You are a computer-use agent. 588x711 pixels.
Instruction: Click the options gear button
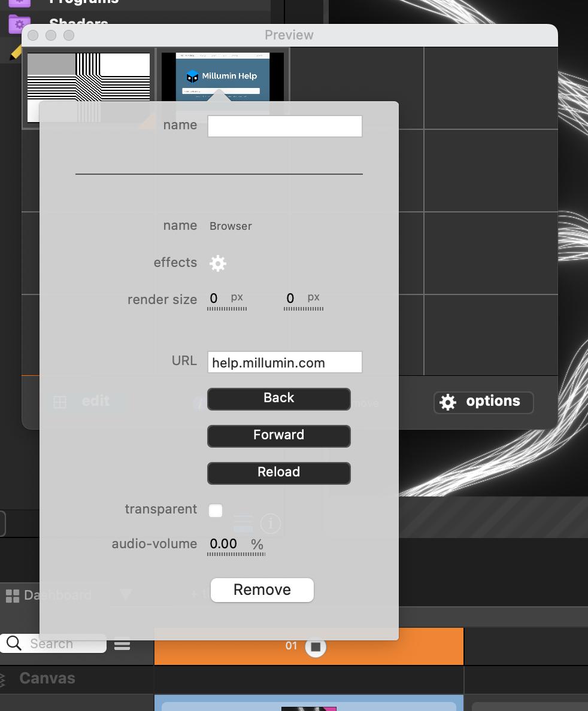click(483, 402)
